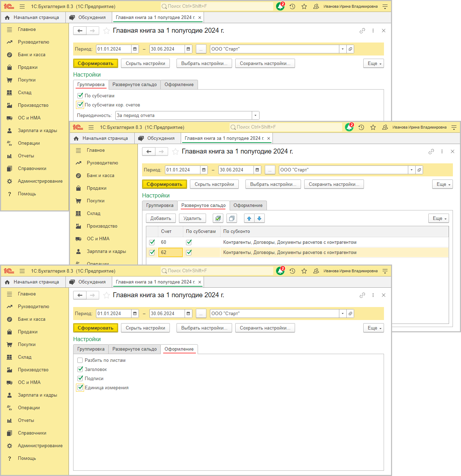The width and height of the screenshot is (461, 476).
Task: Click check-all icon in middle window table toolbar
Action: (x=218, y=218)
